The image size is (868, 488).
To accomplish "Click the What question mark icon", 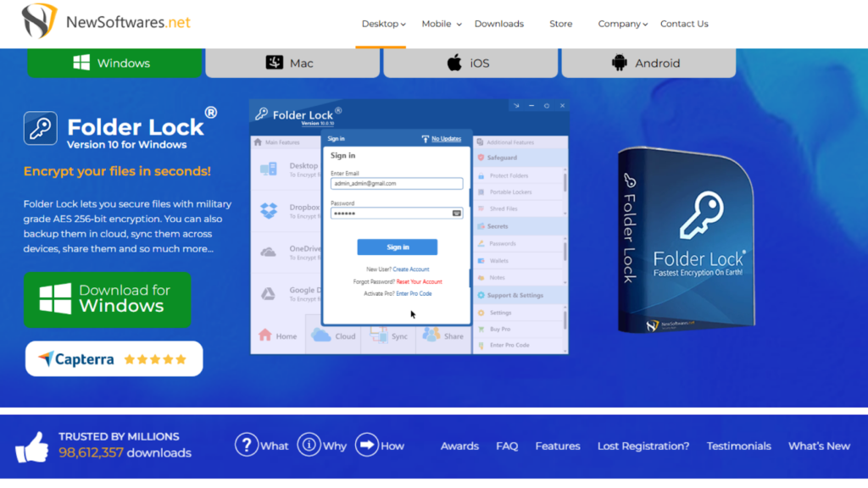I will 246,445.
